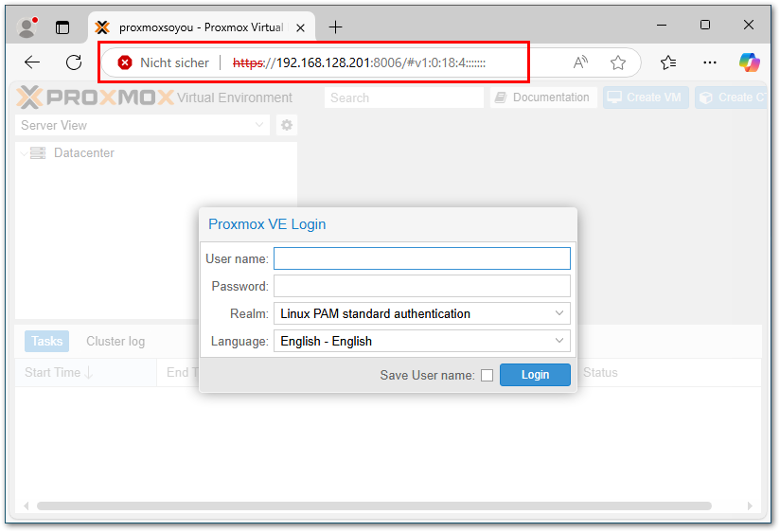Enable the Save User name checkbox
Screen dimensions: 780x532
[487, 375]
